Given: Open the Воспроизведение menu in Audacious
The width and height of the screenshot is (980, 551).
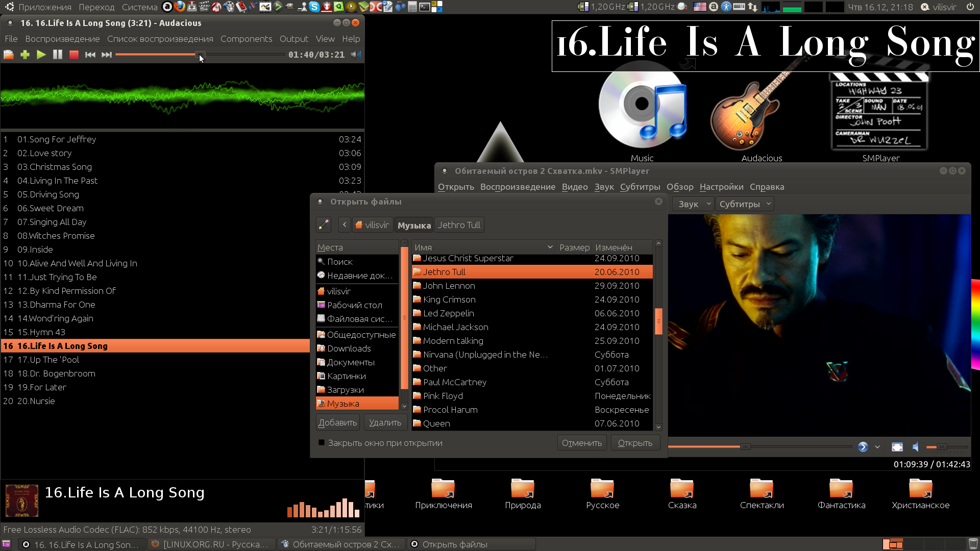Looking at the screenshot, I should 62,39.
